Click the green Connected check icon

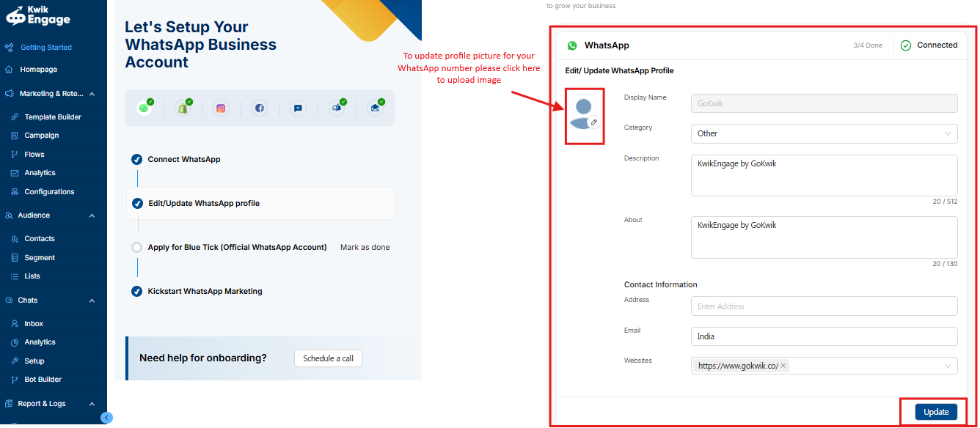click(x=906, y=45)
